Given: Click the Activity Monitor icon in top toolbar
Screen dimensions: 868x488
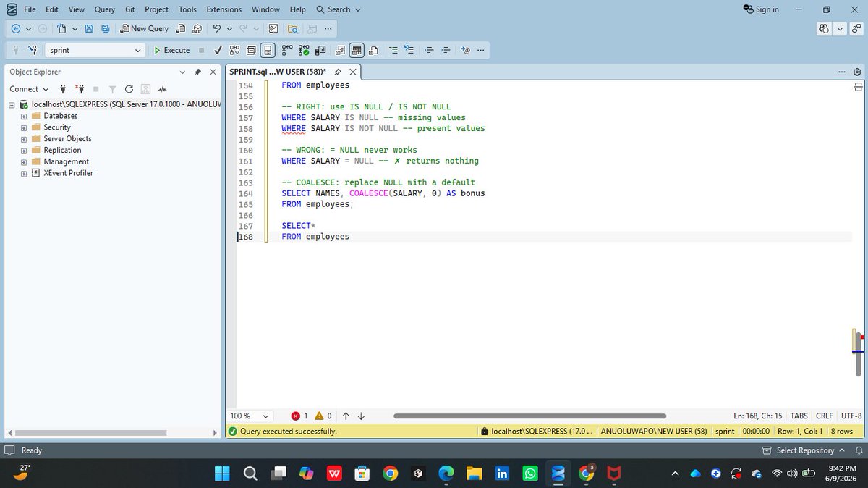Looking at the screenshot, I should [273, 28].
